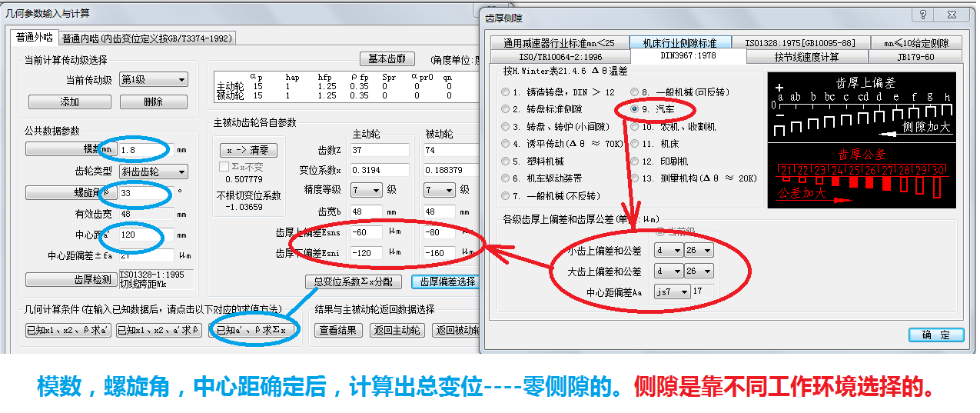Viewport: 980px width, 413px height.
Task: Select radio option 13. 测量机构
Action: pyautogui.click(x=634, y=178)
